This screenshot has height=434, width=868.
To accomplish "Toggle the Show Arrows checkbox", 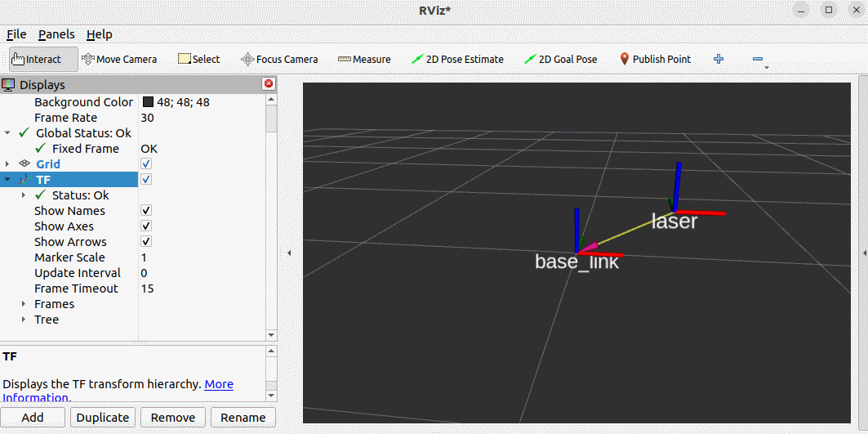I will click(146, 242).
